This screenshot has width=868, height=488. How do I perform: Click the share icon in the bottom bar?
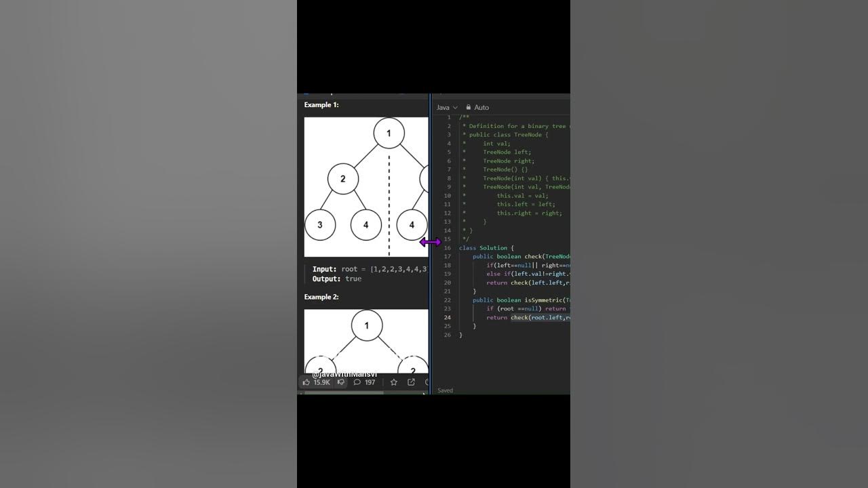pyautogui.click(x=411, y=382)
